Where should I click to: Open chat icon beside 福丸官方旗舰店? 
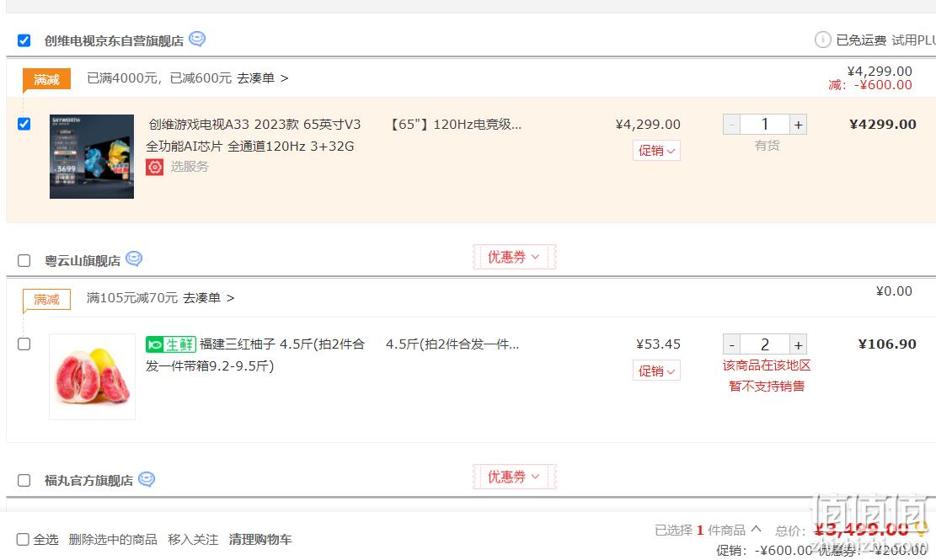pyautogui.click(x=147, y=479)
